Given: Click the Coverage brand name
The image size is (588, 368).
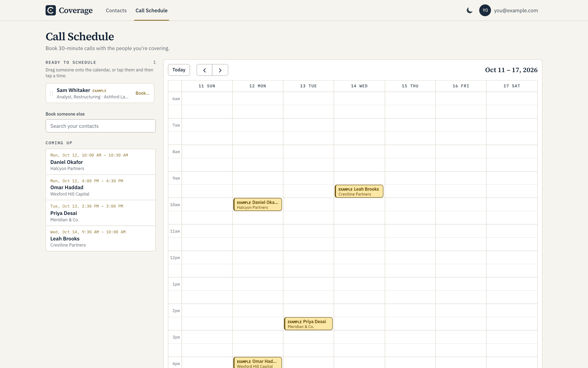Looking at the screenshot, I should 76,11.
